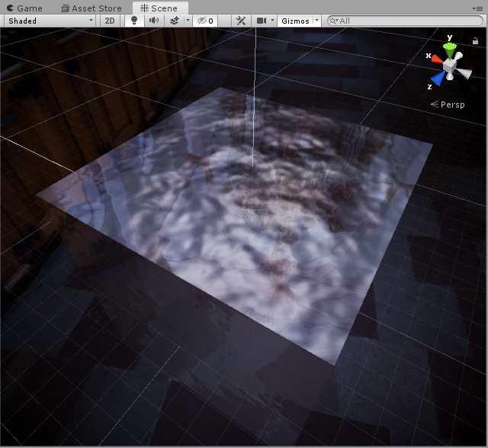Toggle Persp projection label

pyautogui.click(x=448, y=105)
